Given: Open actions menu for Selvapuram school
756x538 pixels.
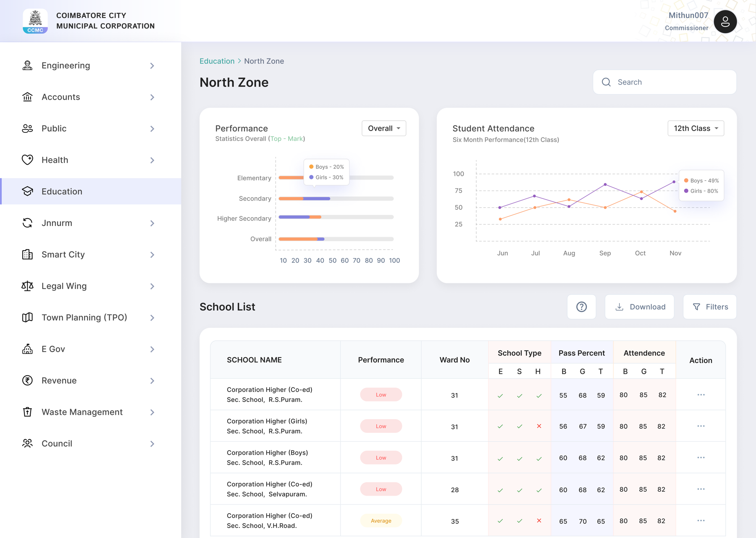Looking at the screenshot, I should [x=701, y=489].
